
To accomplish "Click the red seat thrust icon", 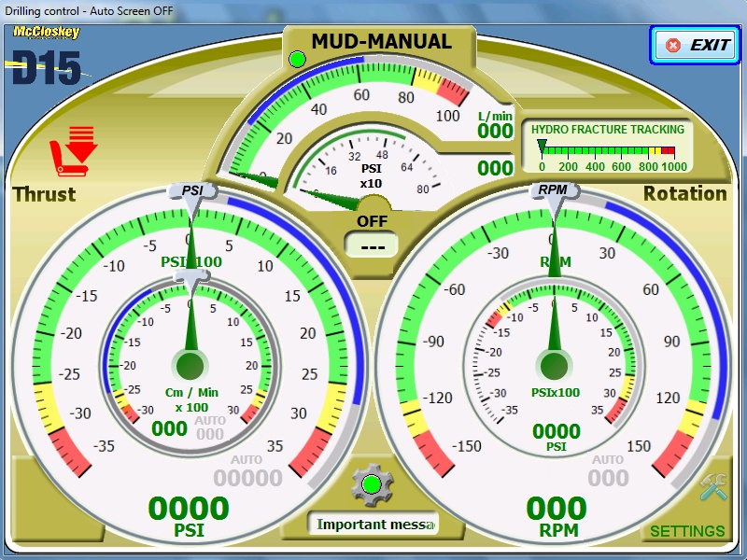I will pos(72,151).
